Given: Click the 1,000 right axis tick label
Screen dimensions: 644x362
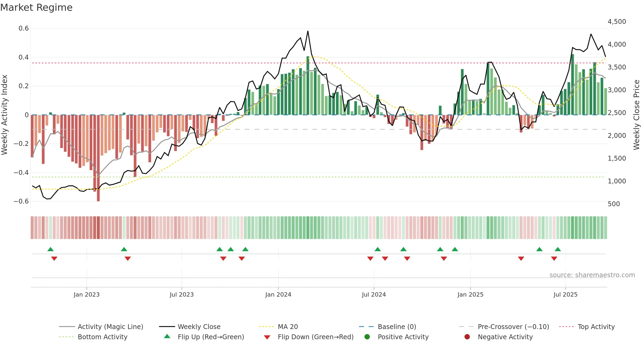Looking at the screenshot, I should pyautogui.click(x=617, y=181).
